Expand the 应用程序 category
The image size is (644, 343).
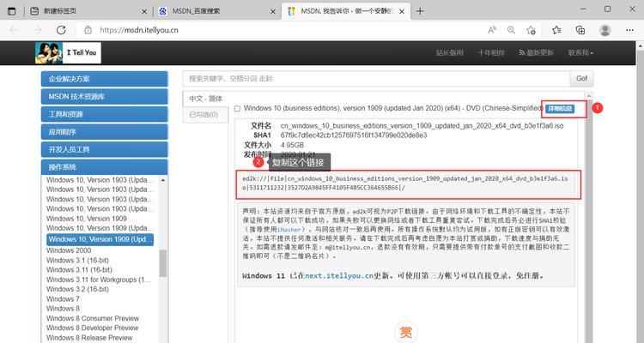pyautogui.click(x=104, y=132)
